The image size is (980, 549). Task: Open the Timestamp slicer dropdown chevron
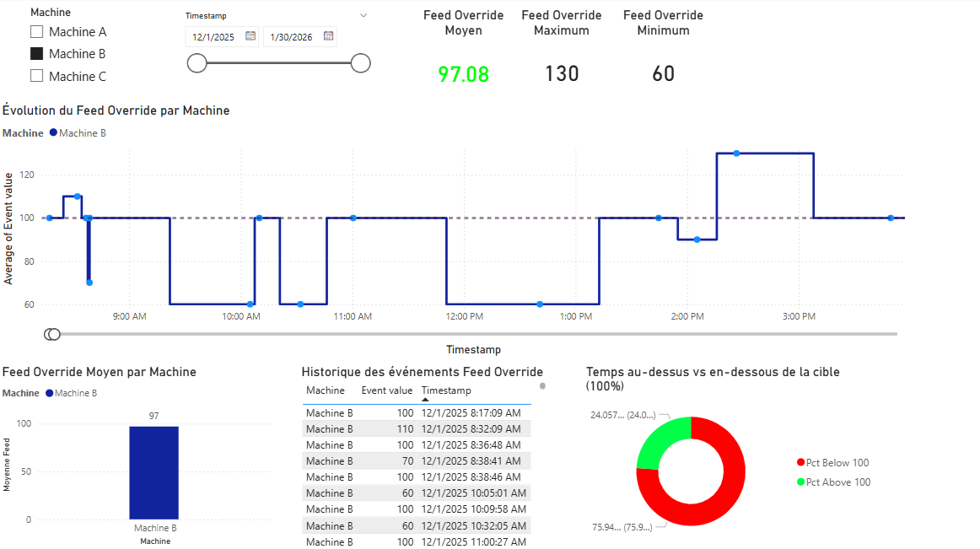[x=363, y=15]
